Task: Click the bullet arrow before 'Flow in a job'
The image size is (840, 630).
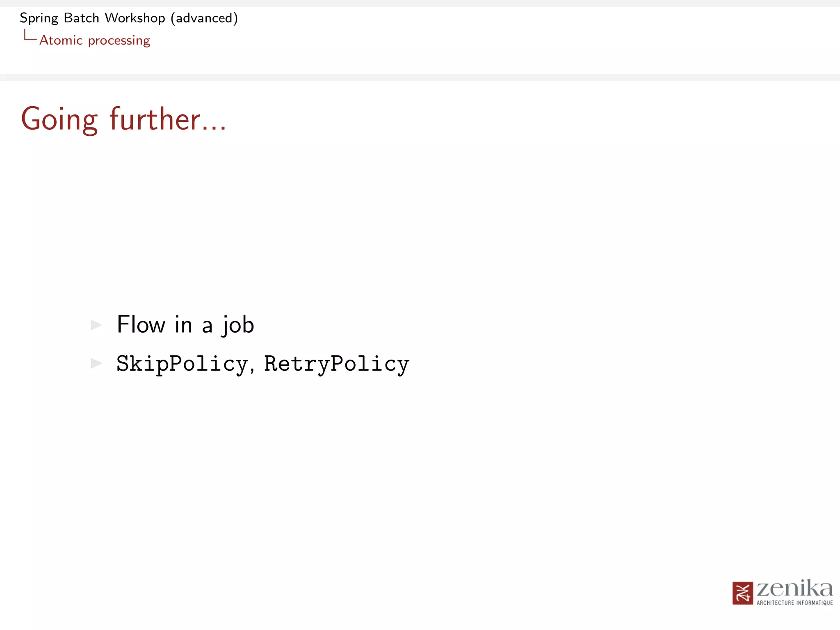Action: tap(96, 325)
